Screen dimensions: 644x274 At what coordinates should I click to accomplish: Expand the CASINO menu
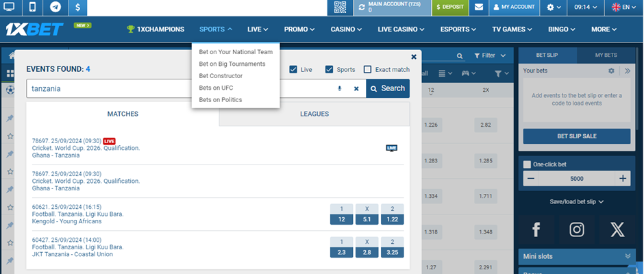(346, 29)
